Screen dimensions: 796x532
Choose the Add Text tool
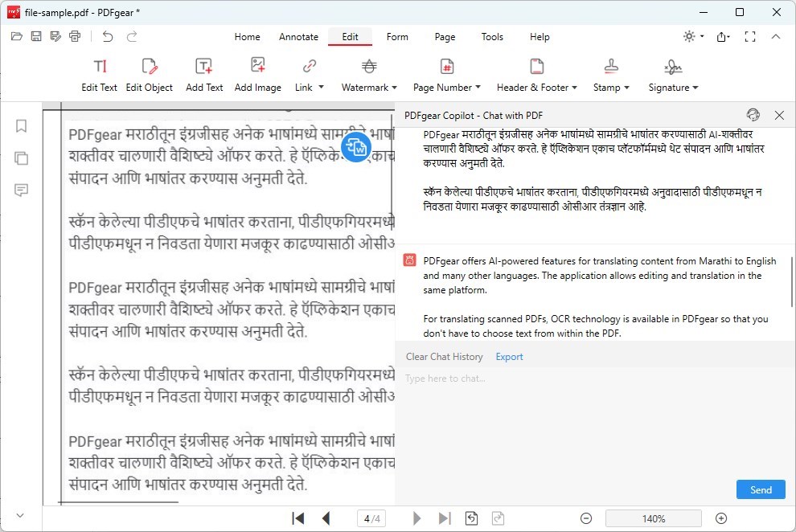point(204,75)
